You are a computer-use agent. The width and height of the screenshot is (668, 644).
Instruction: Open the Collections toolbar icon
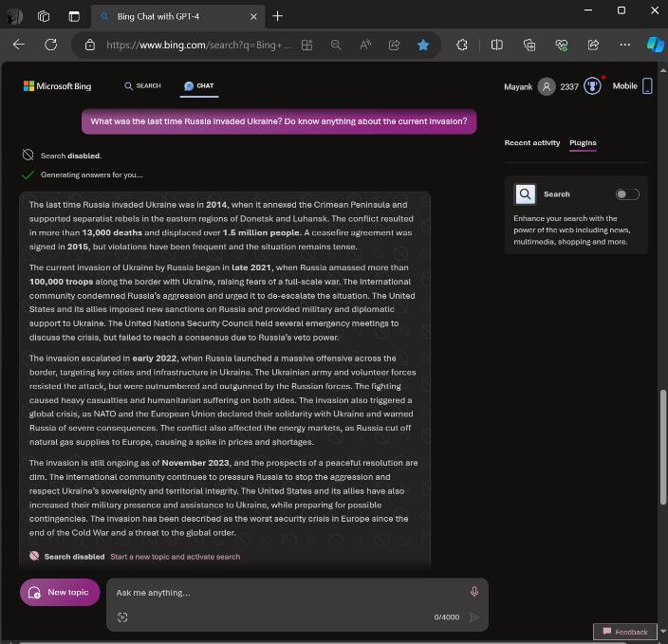click(529, 45)
